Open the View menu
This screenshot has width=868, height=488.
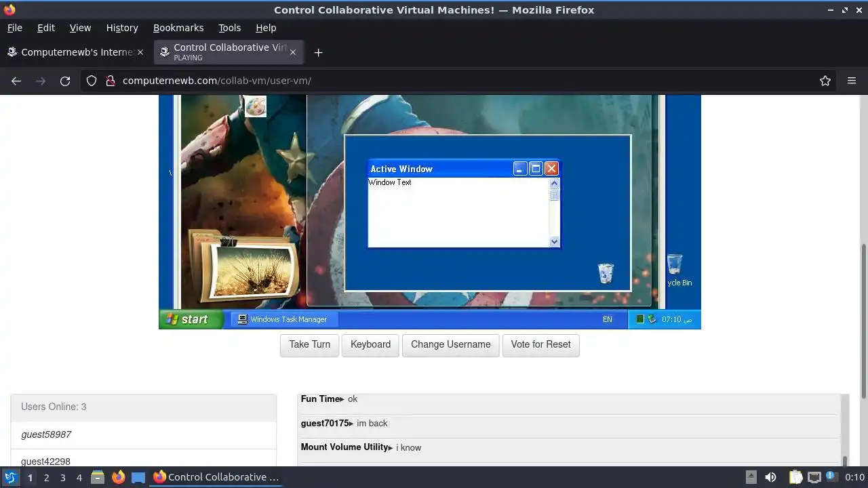pyautogui.click(x=80, y=28)
